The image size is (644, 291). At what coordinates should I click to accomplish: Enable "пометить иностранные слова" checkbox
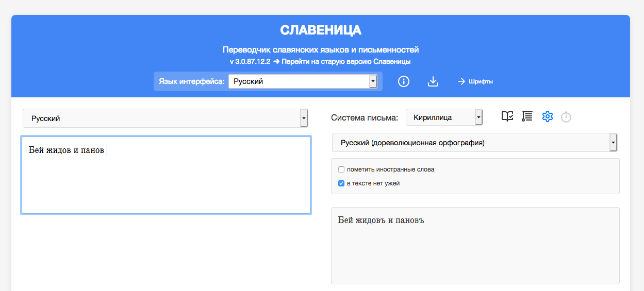coord(341,169)
